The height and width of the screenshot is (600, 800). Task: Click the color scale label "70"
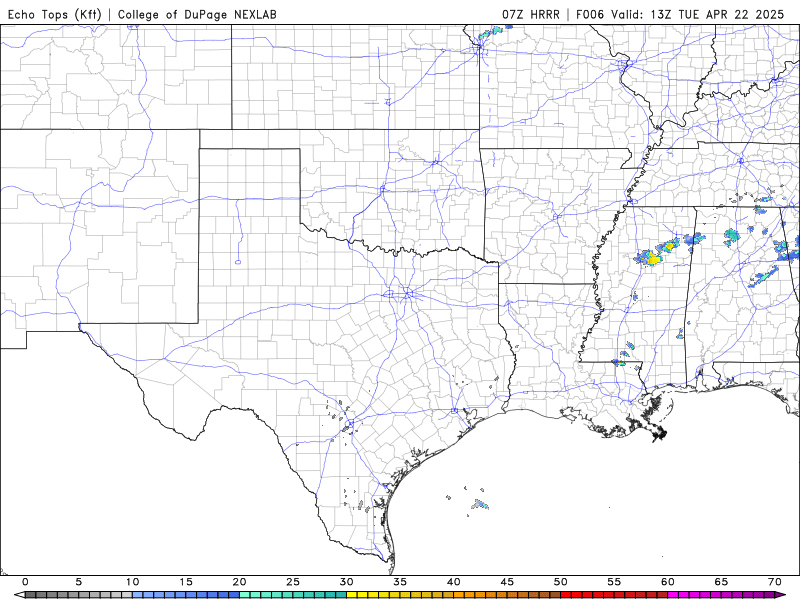click(775, 582)
